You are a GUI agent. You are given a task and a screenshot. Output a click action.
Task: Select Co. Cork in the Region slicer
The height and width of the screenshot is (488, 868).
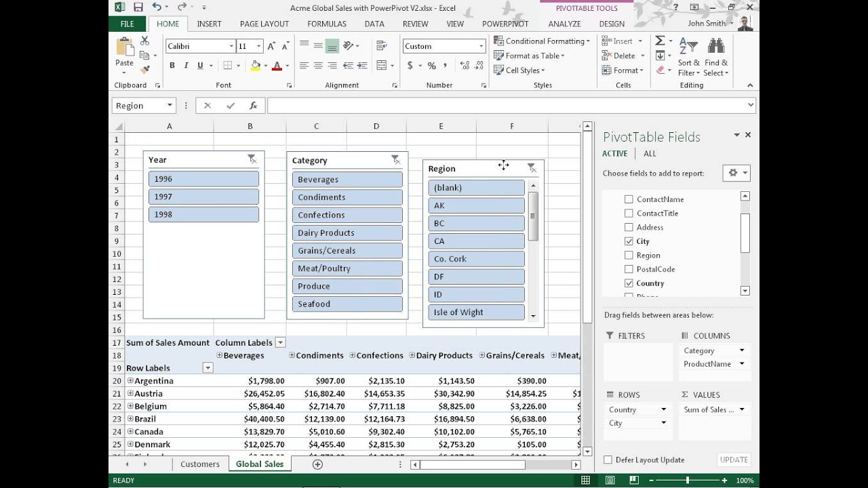[476, 259]
